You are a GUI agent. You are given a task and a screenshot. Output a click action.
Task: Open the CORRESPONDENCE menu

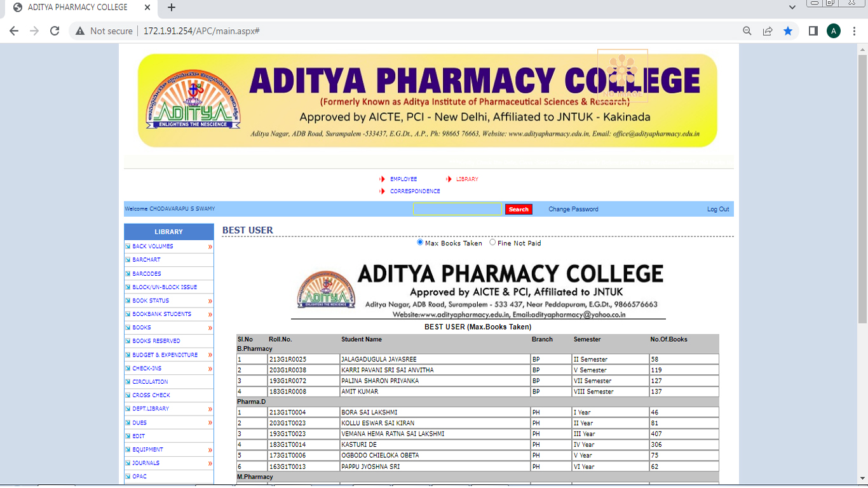(415, 191)
